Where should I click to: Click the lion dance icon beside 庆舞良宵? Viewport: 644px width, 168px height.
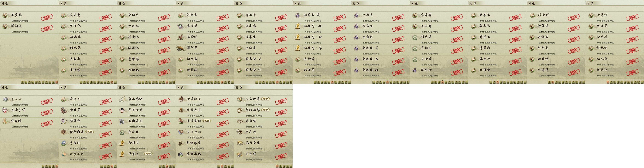(x=5, y=110)
